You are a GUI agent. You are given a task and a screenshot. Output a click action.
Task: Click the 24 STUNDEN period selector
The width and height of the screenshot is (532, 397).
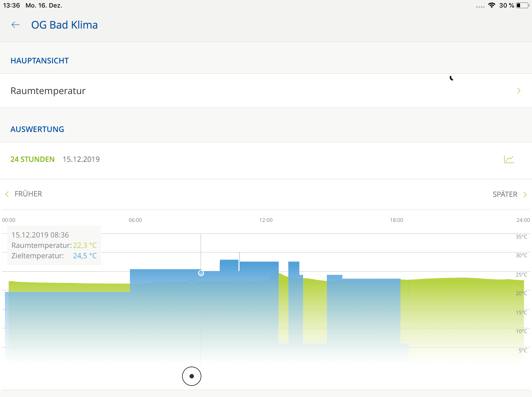(32, 159)
